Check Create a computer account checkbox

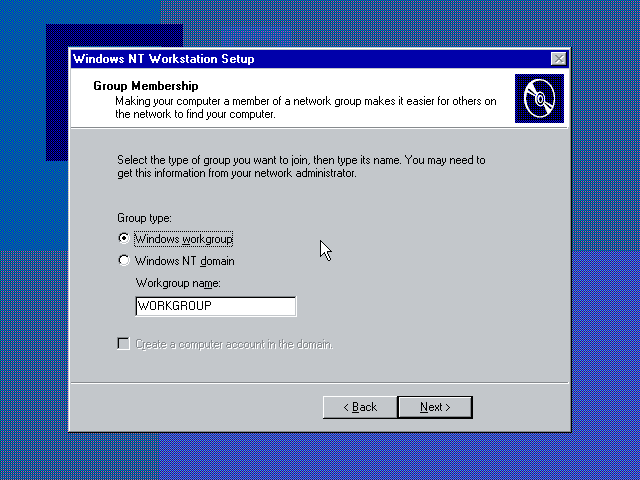[123, 344]
